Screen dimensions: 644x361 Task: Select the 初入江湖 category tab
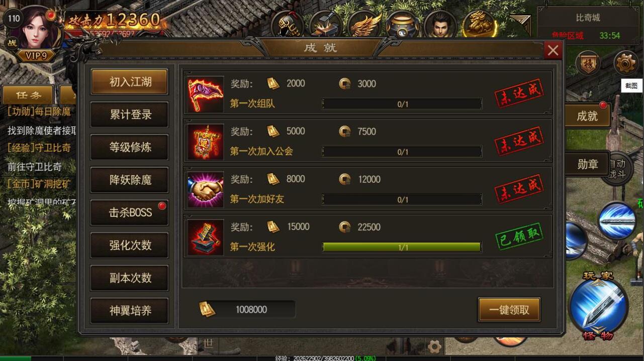[130, 82]
